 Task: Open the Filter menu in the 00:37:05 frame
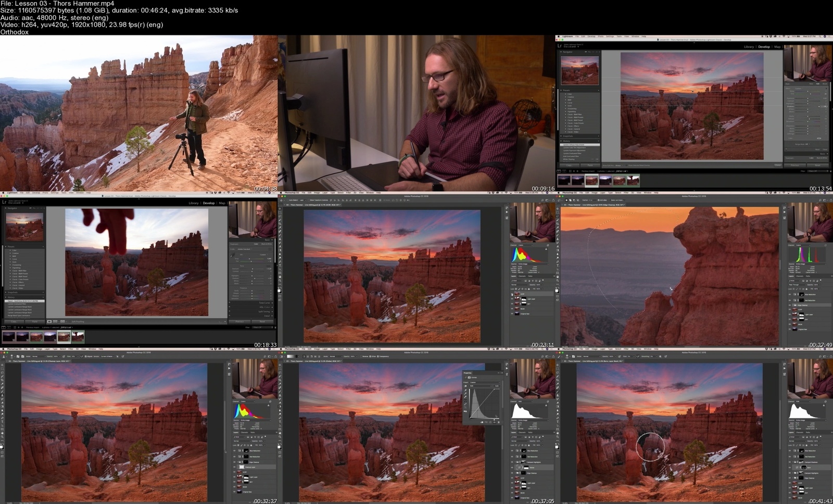tap(348, 349)
